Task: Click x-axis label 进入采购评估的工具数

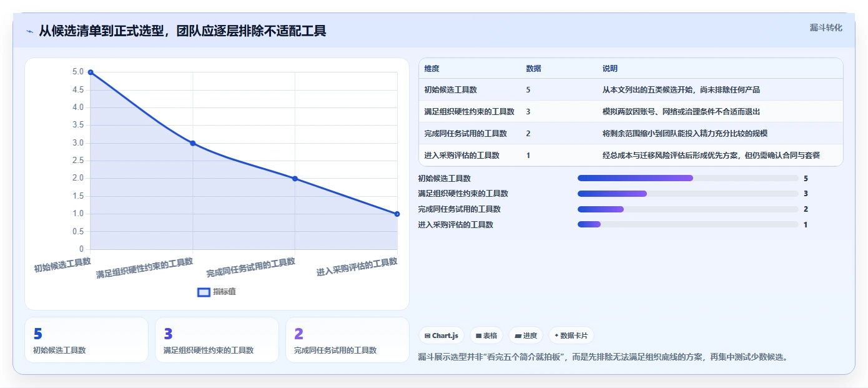Action: pyautogui.click(x=357, y=267)
